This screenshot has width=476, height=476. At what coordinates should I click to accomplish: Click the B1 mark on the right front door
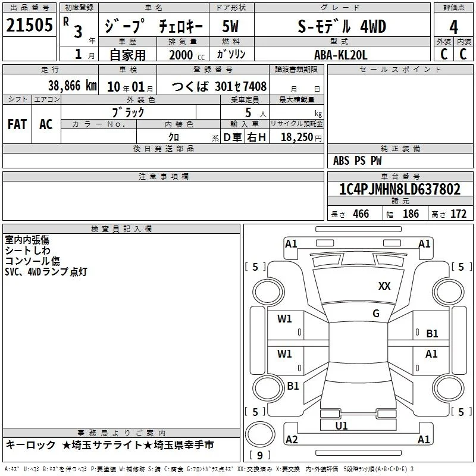(x=432, y=334)
